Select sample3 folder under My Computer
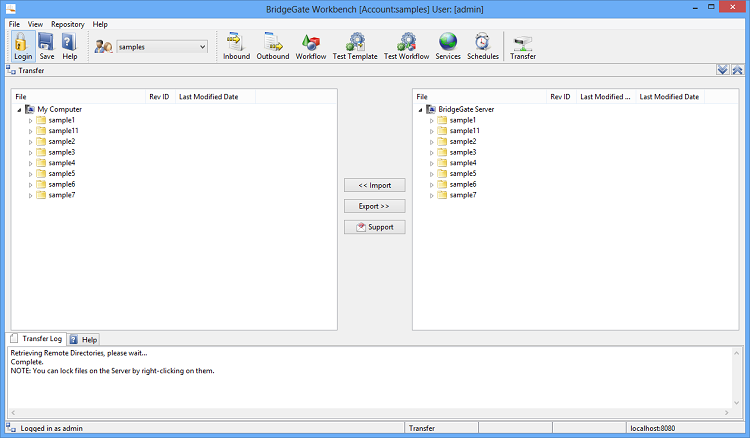The image size is (750, 438). [x=62, y=152]
